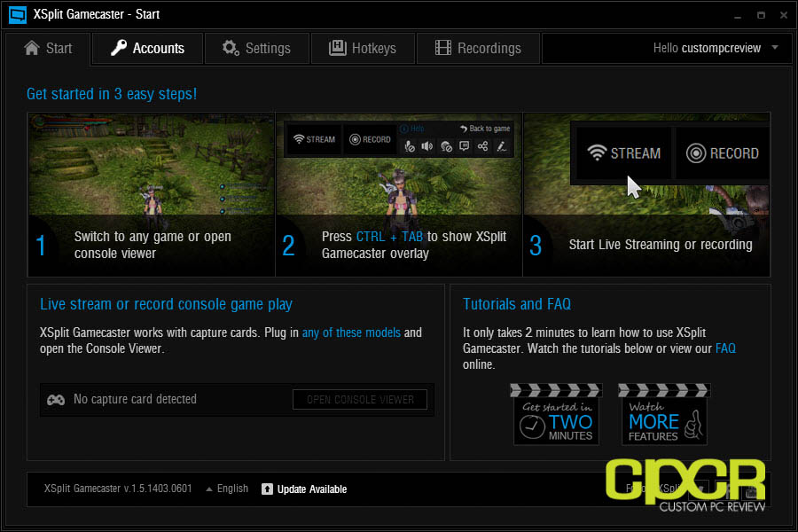
Task: Click the Wi-Fi icon on large STREAM button
Action: [597, 153]
